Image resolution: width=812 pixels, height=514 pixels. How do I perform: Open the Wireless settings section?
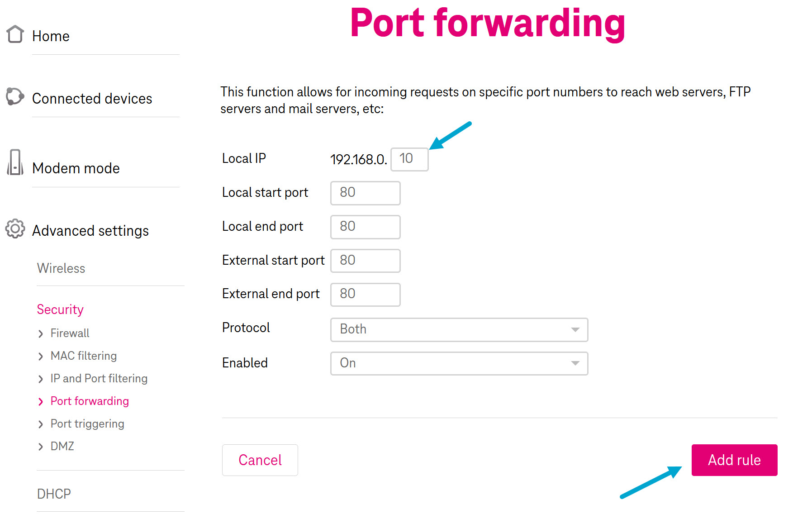pyautogui.click(x=61, y=268)
